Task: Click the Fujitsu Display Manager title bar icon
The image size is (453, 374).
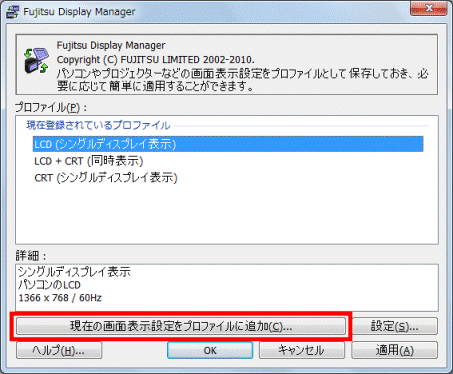Action: click(12, 12)
